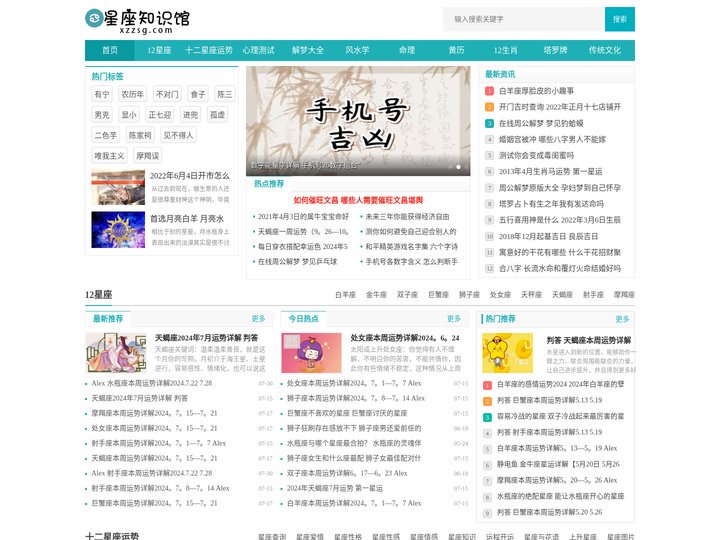
Task: Select 心理测试 from the navigation bar
Action: (x=259, y=51)
